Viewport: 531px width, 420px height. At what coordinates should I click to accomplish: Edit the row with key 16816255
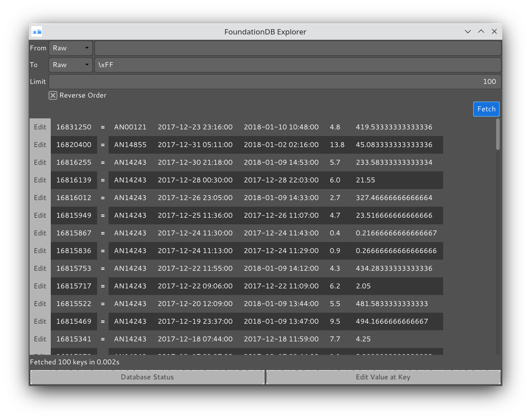point(40,163)
